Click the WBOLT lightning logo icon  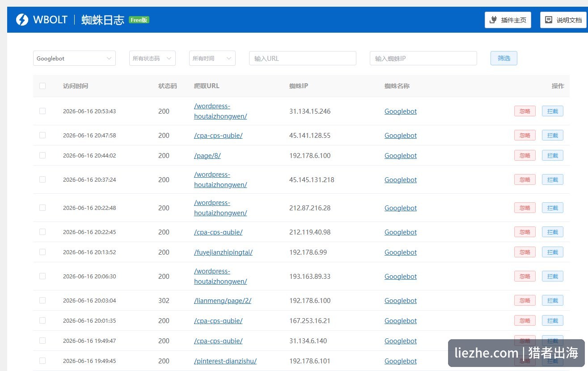click(x=22, y=20)
